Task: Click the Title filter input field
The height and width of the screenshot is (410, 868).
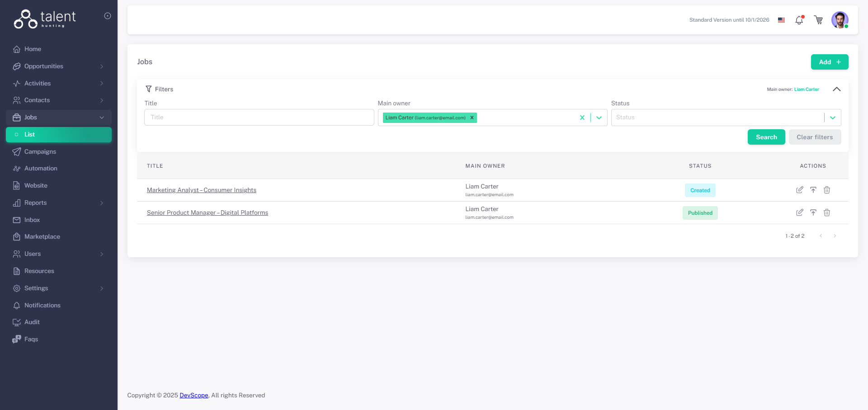Action: [259, 118]
